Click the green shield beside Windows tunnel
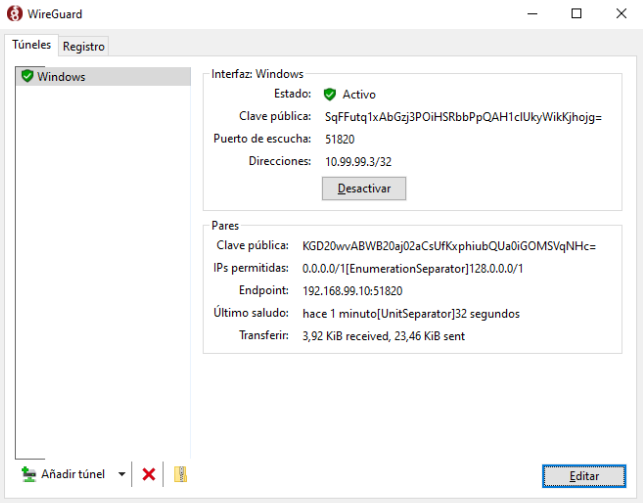 click(27, 76)
